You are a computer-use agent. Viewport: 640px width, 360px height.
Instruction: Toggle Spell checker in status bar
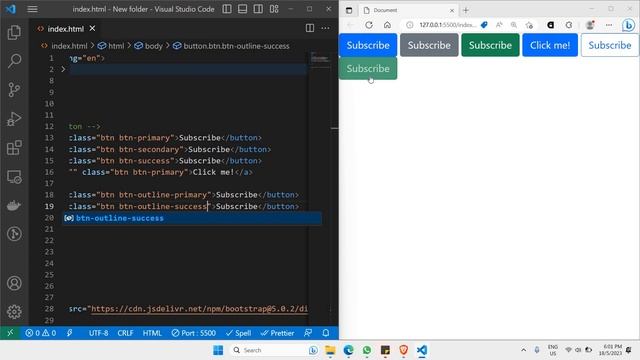pos(238,333)
